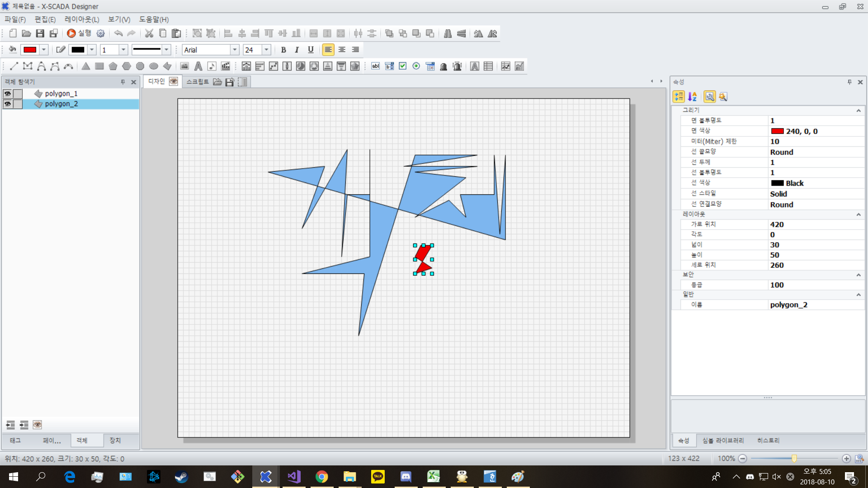868x488 pixels.
Task: Select the pentagon shape tool
Action: tap(113, 66)
